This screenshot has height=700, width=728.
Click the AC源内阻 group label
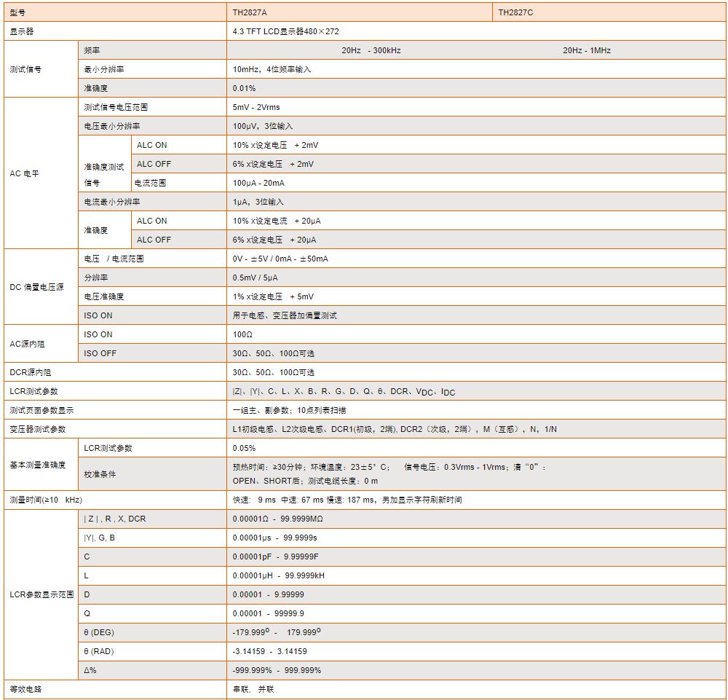click(27, 345)
